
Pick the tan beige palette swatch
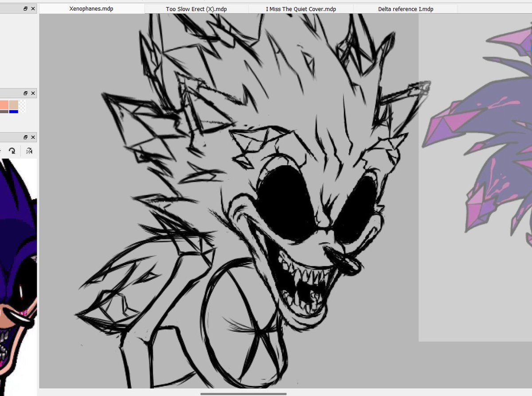click(x=14, y=105)
